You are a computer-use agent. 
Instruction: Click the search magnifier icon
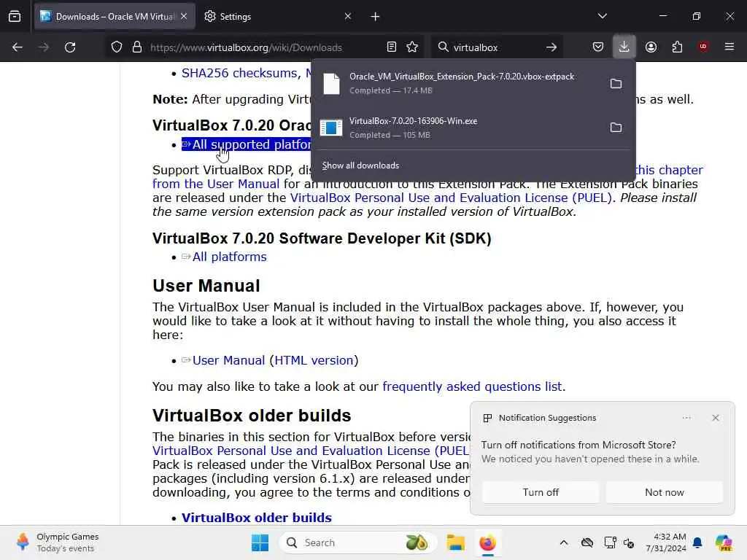[x=443, y=47]
